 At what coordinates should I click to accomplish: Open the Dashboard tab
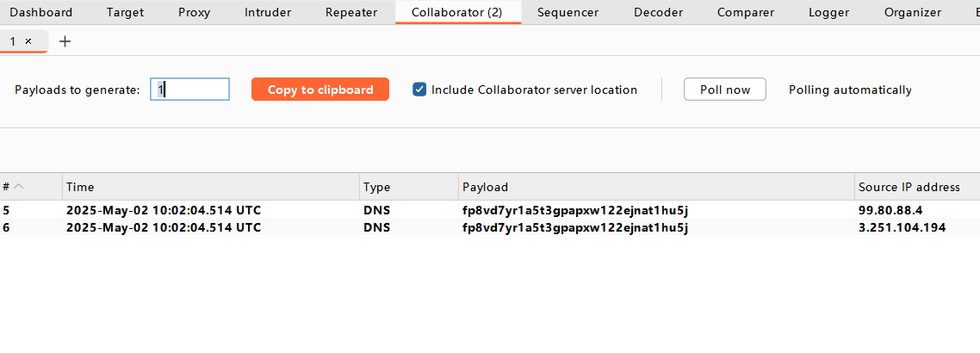pyautogui.click(x=41, y=12)
